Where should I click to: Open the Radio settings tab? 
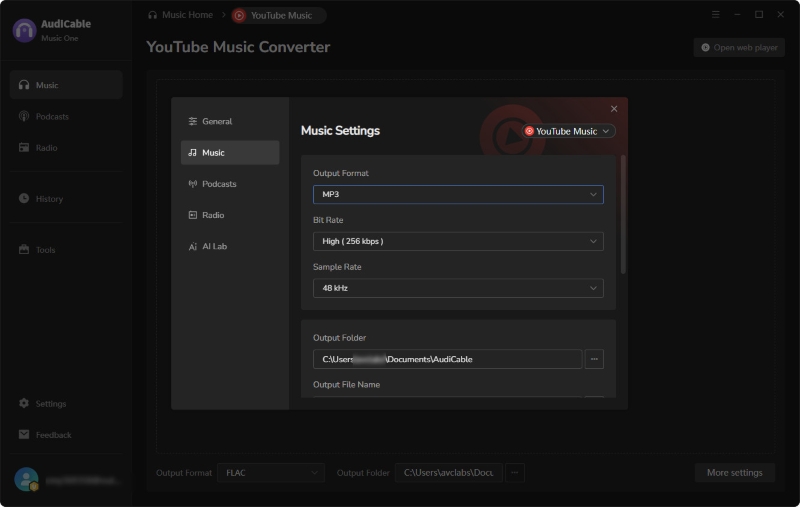tap(230, 215)
